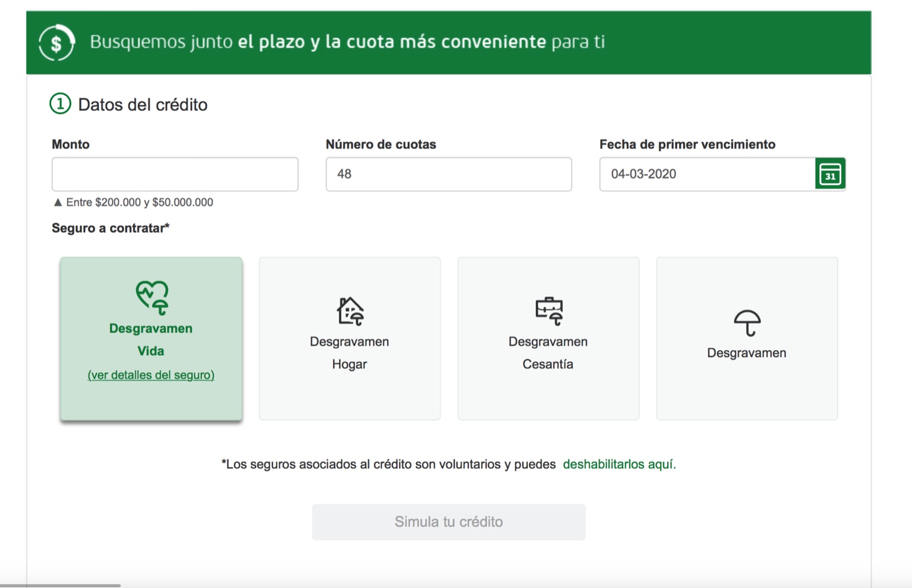Click the Datos del crédito heading
The width and height of the screenshot is (912, 588).
[142, 105]
